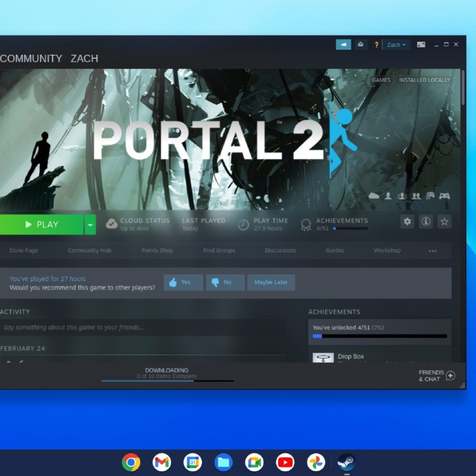This screenshot has height=476, width=476.
Task: Launch YouTube from the shelf
Action: (x=285, y=462)
